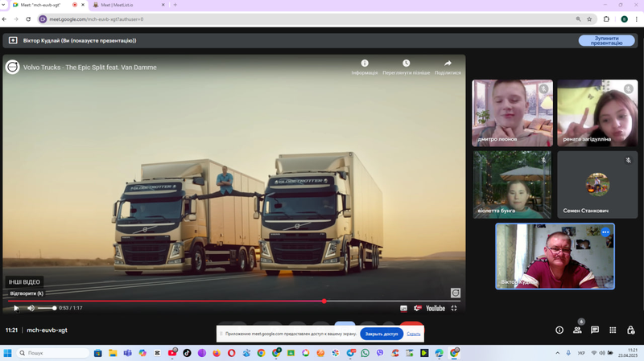Click the video progress bar scrubber
Viewport: 644px width, 361px height.
324,302
